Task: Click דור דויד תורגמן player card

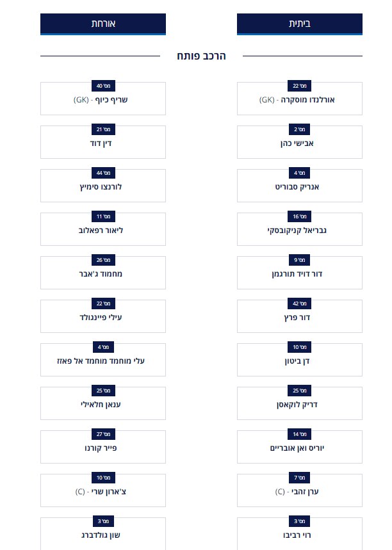Action: pos(299,273)
